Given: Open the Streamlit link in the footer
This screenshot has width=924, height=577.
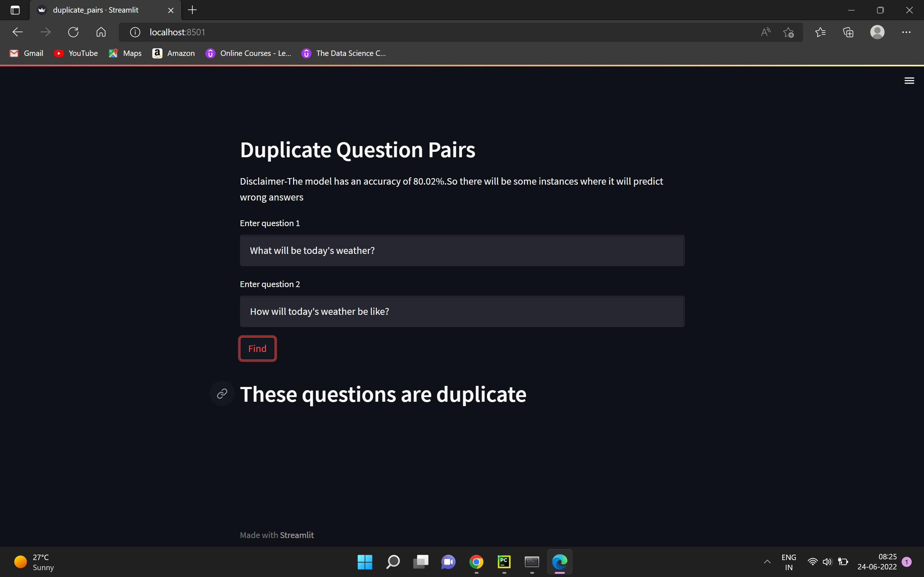Looking at the screenshot, I should [x=297, y=535].
